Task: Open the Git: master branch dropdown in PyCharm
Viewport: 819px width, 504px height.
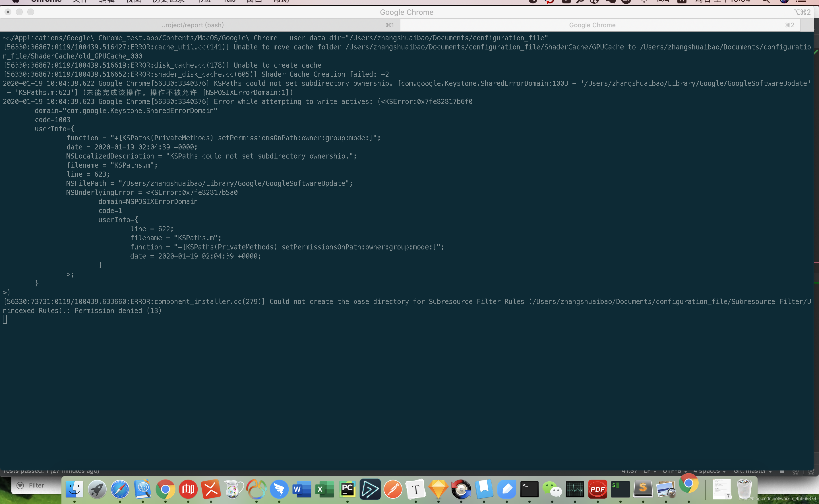Action: point(753,471)
